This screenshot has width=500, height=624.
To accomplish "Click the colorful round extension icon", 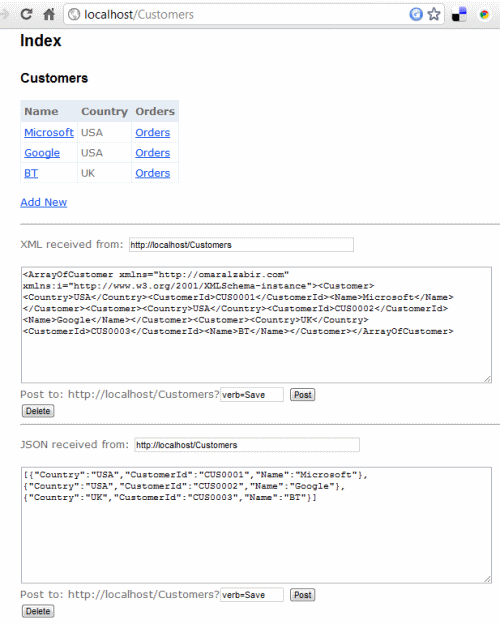I will [484, 15].
